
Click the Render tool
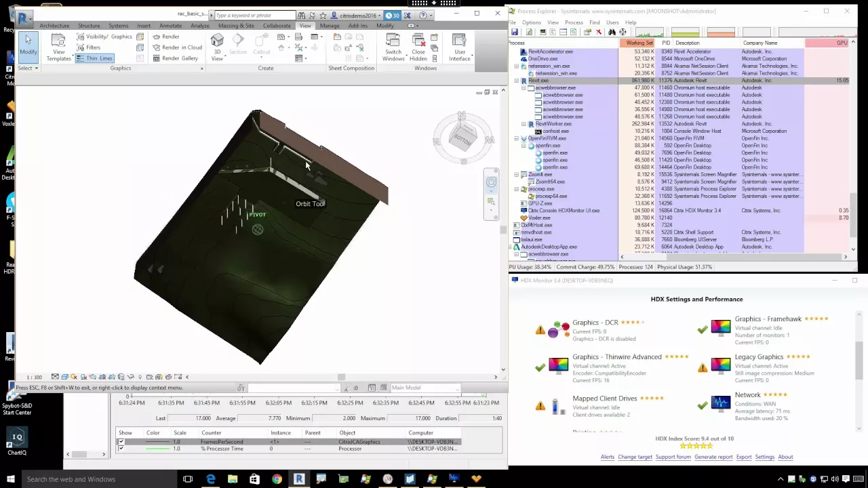pos(165,37)
